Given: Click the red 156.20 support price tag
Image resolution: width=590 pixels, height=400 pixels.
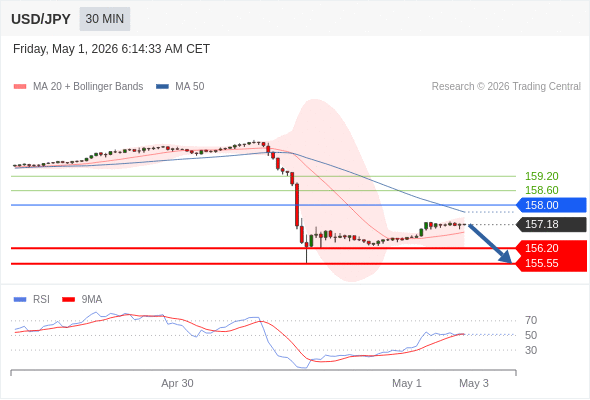Looking at the screenshot, I should (x=551, y=248).
